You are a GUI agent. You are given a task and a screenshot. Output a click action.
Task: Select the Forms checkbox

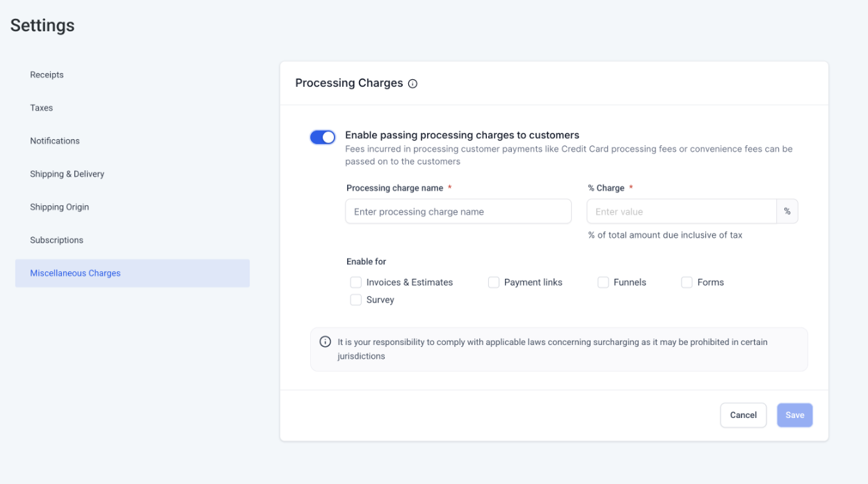pos(686,282)
